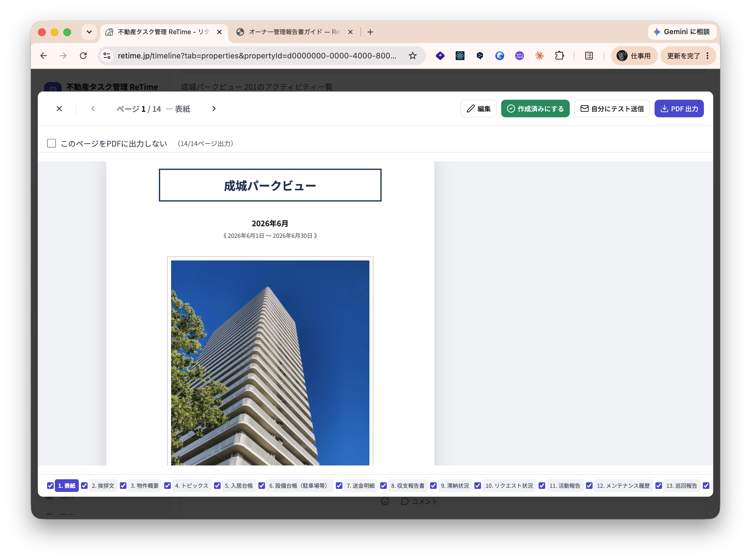The image size is (751, 560).
Task: Click the site info icon in address bar
Action: click(107, 56)
